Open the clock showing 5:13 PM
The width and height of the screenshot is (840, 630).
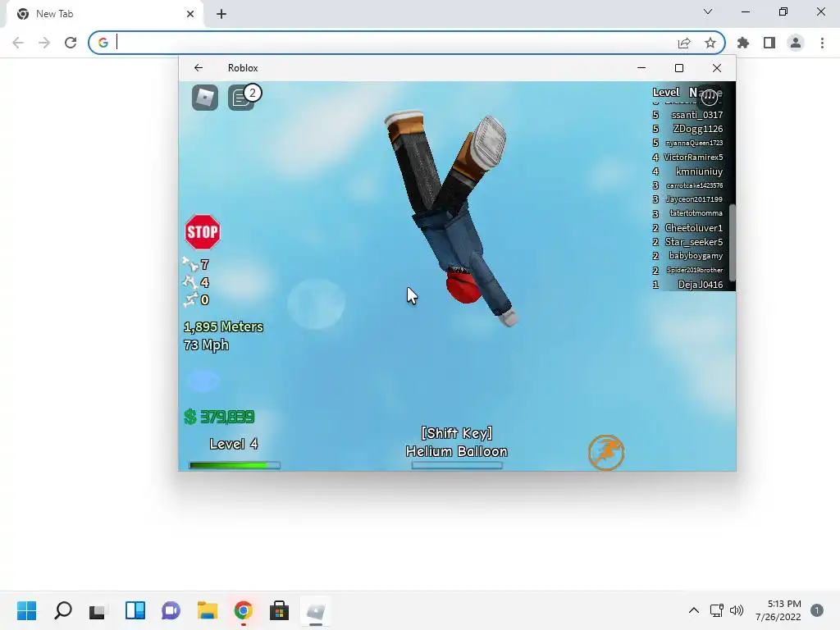tap(778, 610)
